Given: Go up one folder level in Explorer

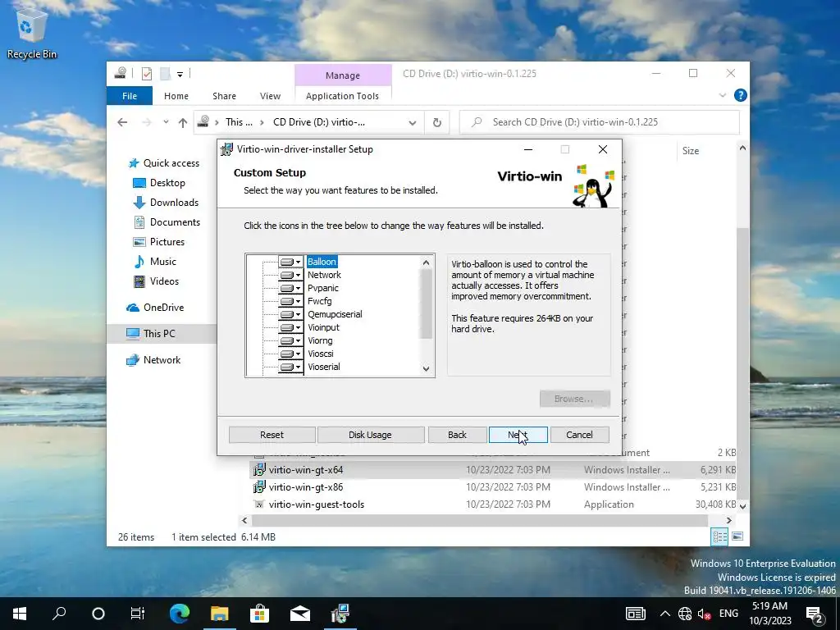Looking at the screenshot, I should (x=183, y=123).
